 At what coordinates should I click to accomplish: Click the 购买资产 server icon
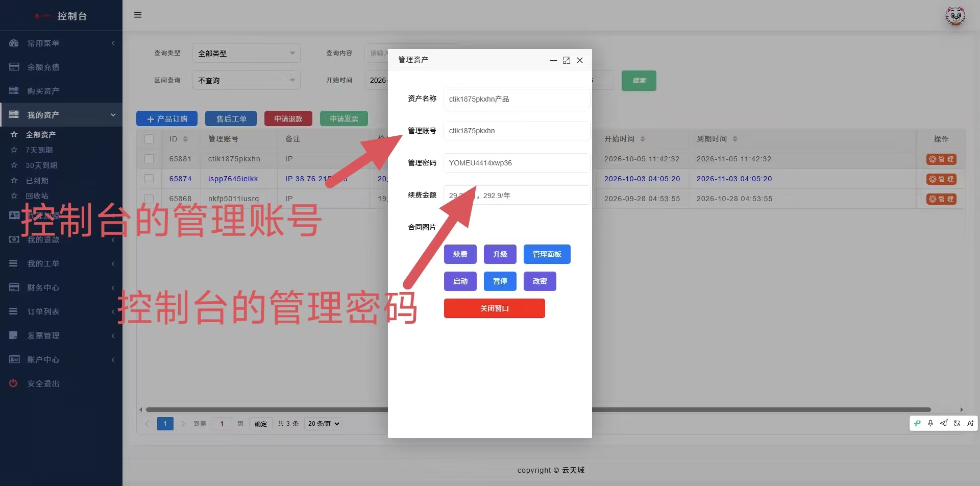coord(14,91)
